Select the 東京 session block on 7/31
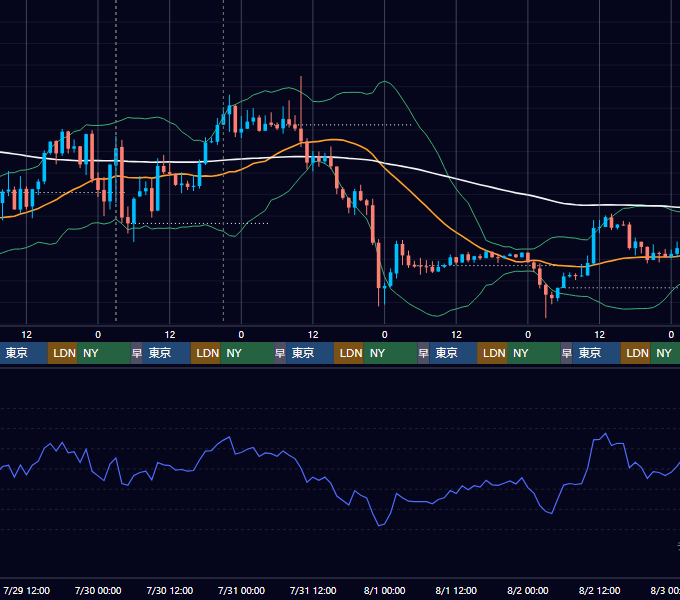 click(310, 353)
